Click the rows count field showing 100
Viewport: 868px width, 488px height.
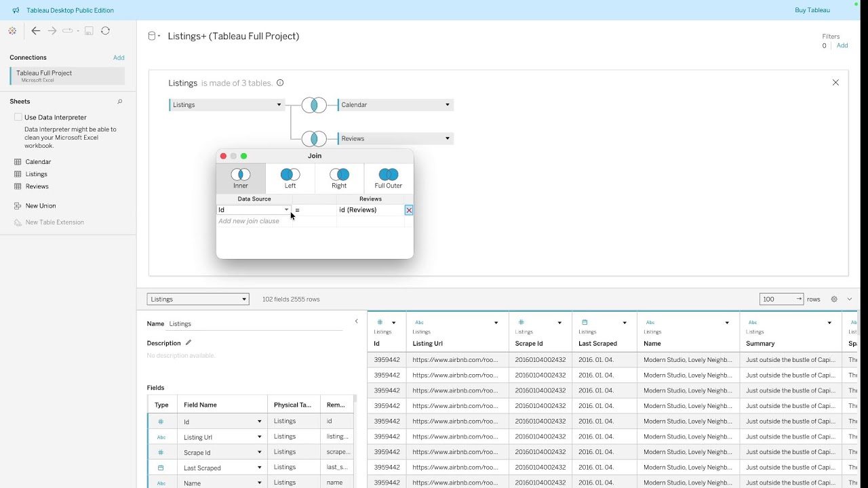click(782, 299)
